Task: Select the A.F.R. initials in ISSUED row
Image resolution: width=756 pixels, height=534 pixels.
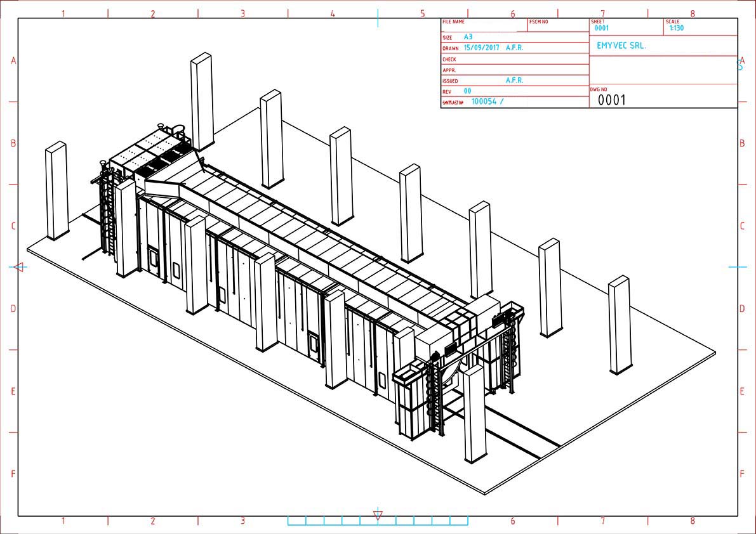Action: (514, 81)
